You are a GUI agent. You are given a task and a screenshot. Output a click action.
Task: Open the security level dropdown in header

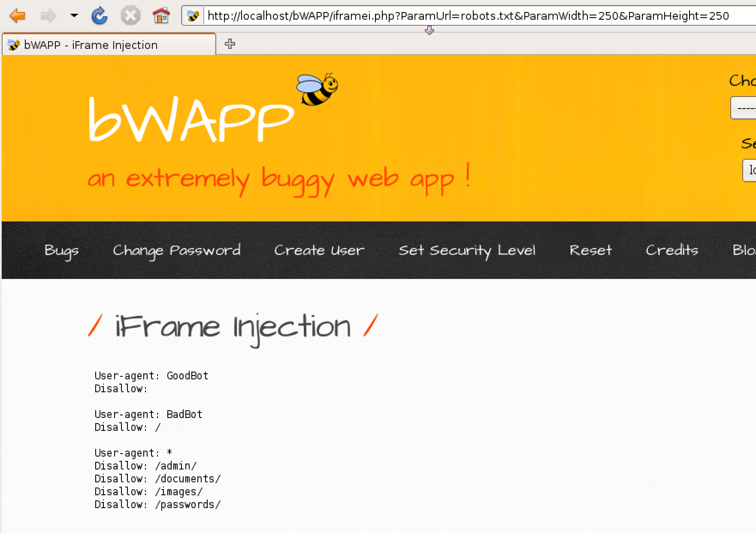coord(749,170)
